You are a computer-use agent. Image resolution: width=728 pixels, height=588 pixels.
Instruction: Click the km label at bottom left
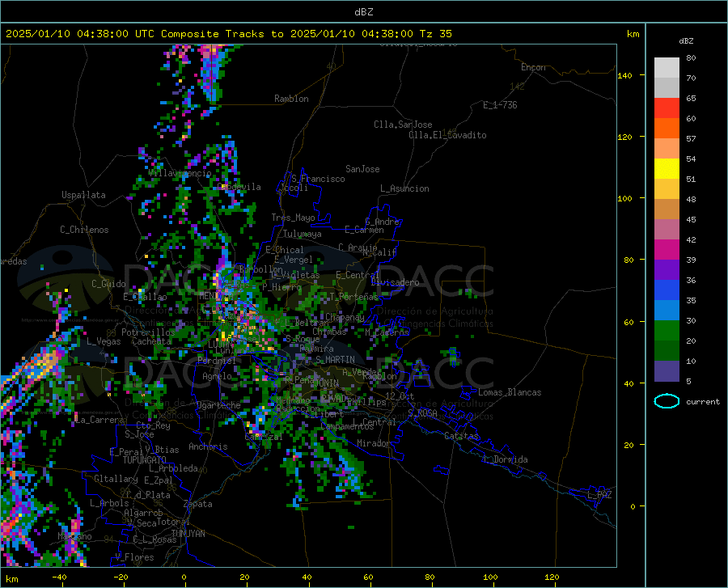[11, 579]
